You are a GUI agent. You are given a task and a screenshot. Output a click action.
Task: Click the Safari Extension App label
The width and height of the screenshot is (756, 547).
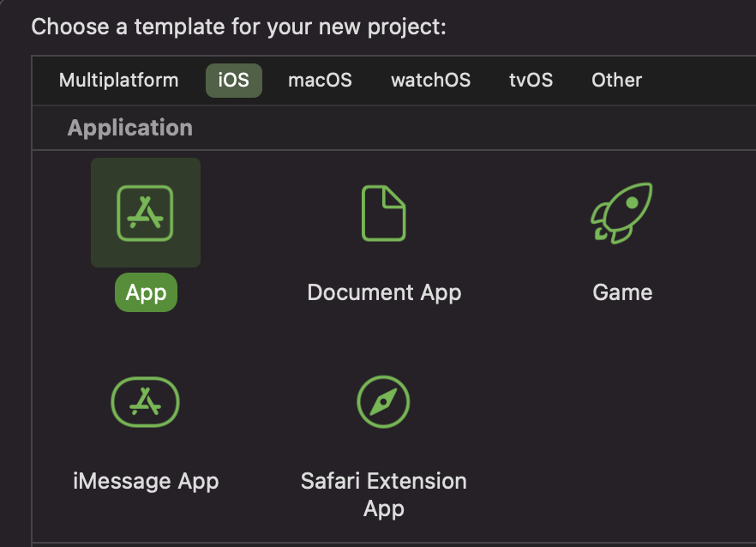[384, 495]
